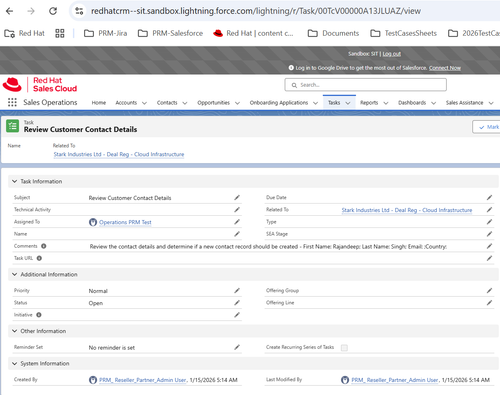Open the PRM-Jira bookmark folder
The height and width of the screenshot is (395, 500).
[105, 33]
